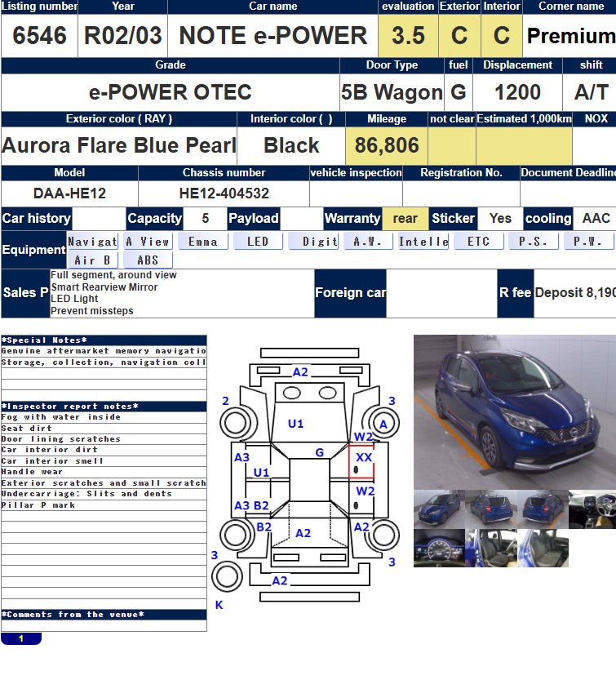This screenshot has height=680, width=616.
Task: Click the Smart Rearview Mirror sales point
Action: tap(104, 287)
